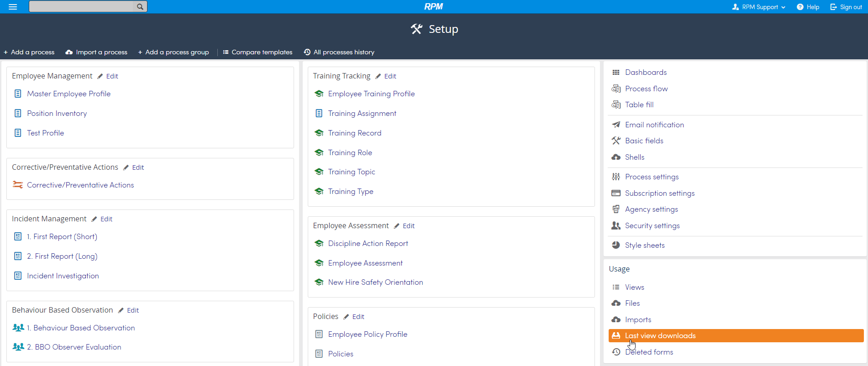Open Employee Assessment process link
868x366 pixels.
click(x=365, y=263)
